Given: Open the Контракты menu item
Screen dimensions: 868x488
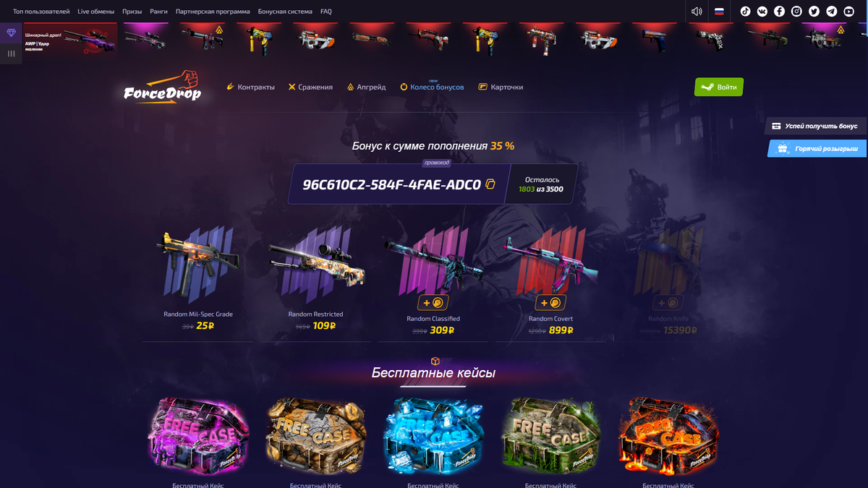Looking at the screenshot, I should click(250, 87).
